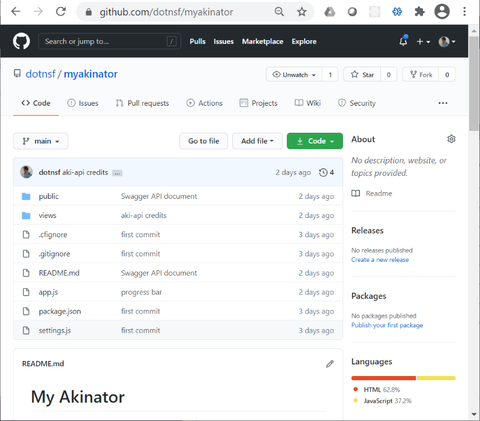The image size is (480, 421).
Task: Focus the Search or jump to field
Action: click(x=109, y=41)
